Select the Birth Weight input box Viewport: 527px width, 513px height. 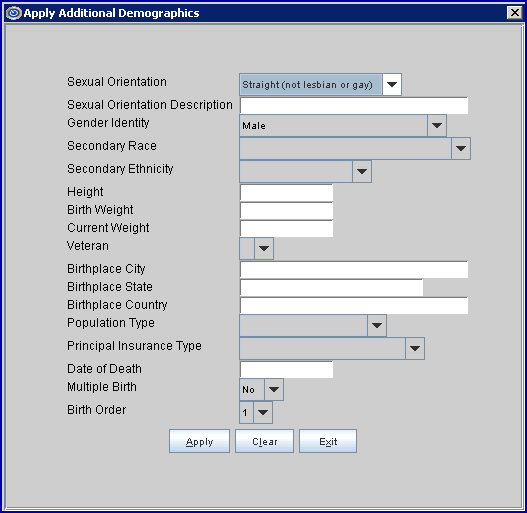tap(286, 211)
